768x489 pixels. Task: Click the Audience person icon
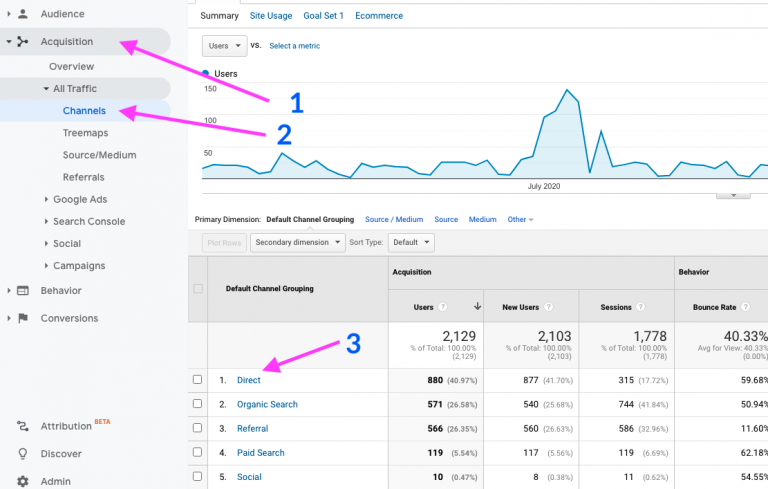pyautogui.click(x=23, y=14)
